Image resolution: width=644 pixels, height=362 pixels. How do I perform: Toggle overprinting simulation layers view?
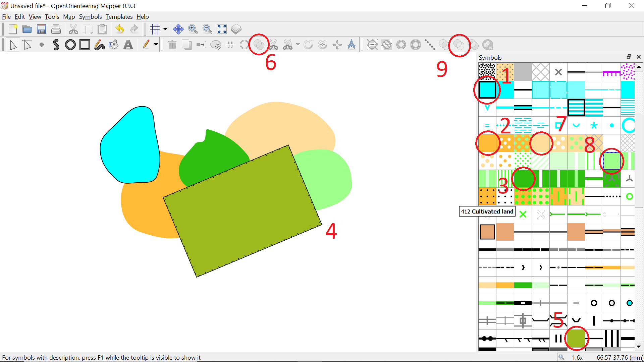[x=236, y=29]
